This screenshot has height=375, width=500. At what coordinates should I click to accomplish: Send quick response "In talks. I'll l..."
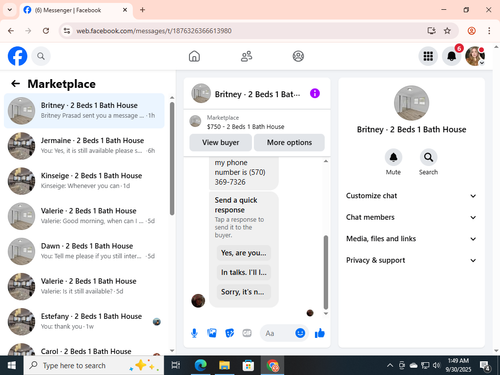pos(244,272)
